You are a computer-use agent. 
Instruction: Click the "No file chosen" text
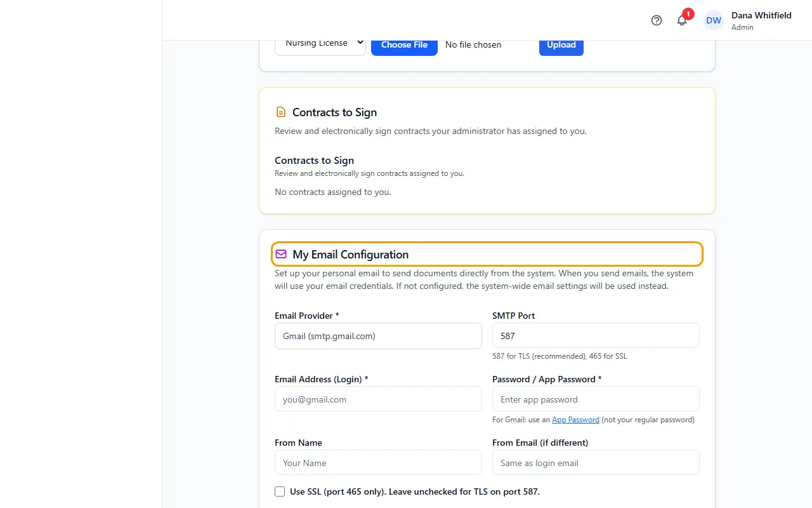473,45
